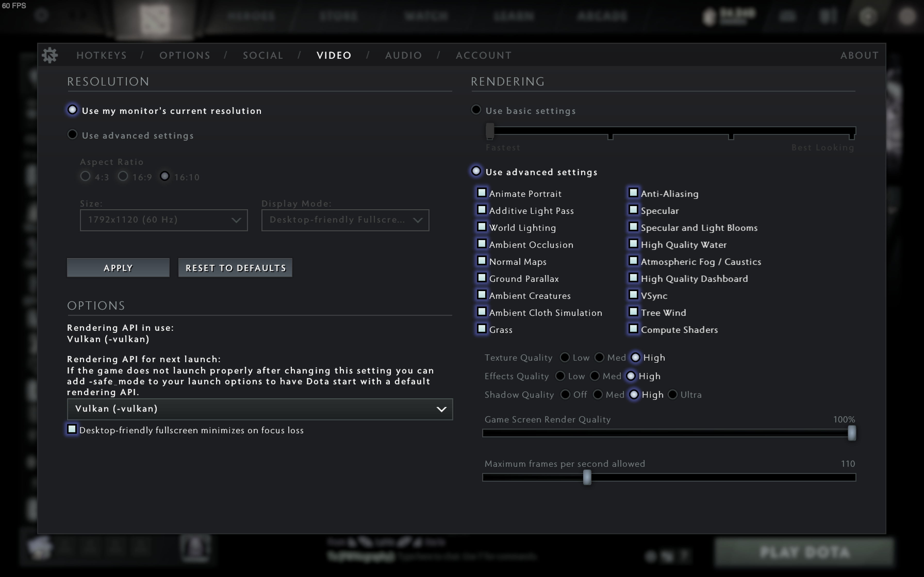The height and width of the screenshot is (577, 924).
Task: Switch to the AUDIO settings tab
Action: click(404, 55)
